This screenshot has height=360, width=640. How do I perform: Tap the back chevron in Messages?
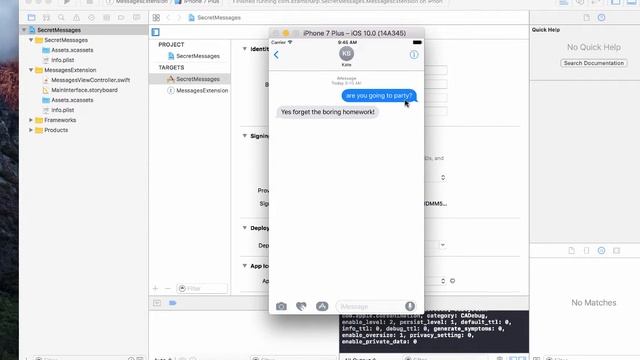click(x=276, y=55)
